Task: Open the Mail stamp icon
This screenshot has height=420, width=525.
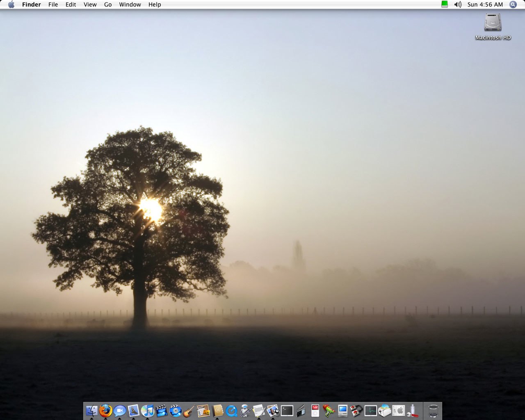Action: tap(133, 411)
